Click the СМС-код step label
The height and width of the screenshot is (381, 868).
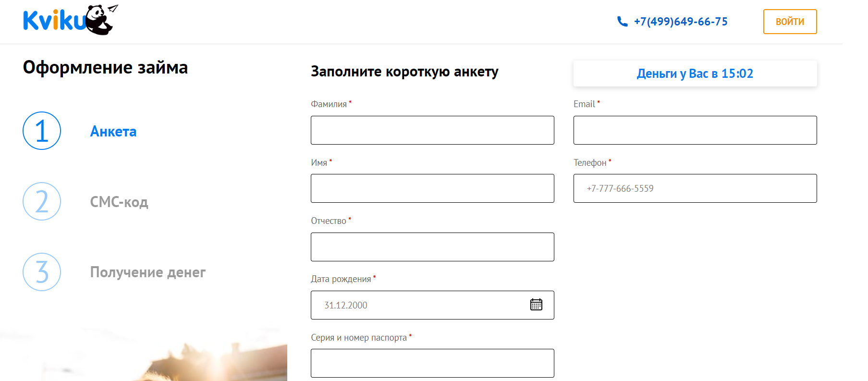click(119, 202)
